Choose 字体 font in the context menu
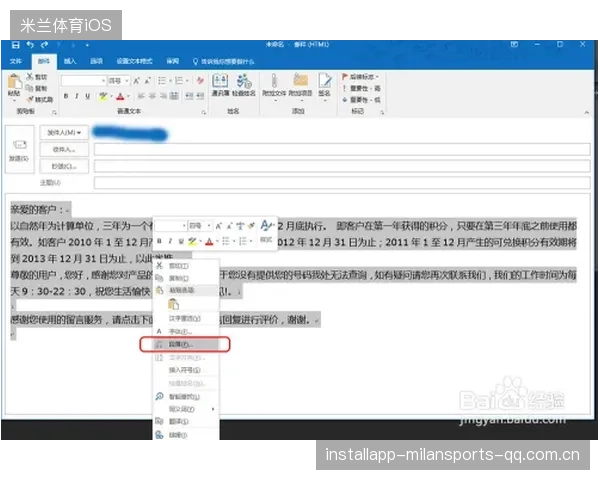 [186, 331]
